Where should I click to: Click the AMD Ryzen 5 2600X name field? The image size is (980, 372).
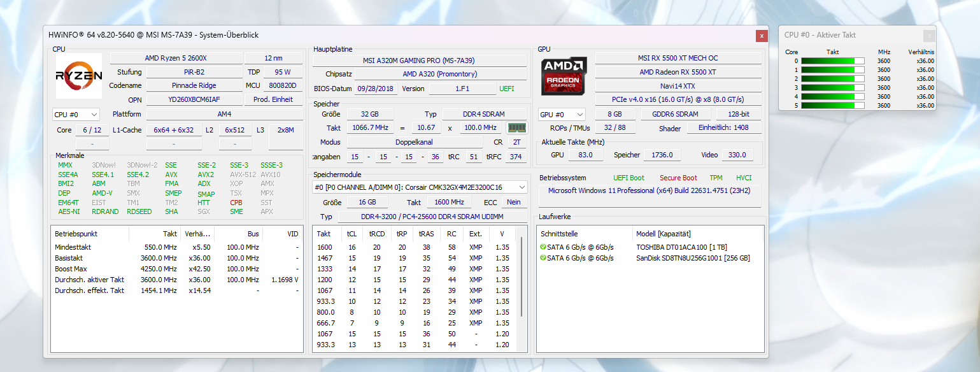(176, 59)
